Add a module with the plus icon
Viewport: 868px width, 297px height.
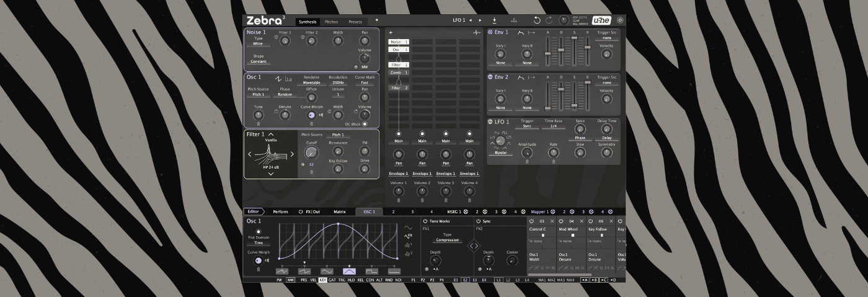391,32
